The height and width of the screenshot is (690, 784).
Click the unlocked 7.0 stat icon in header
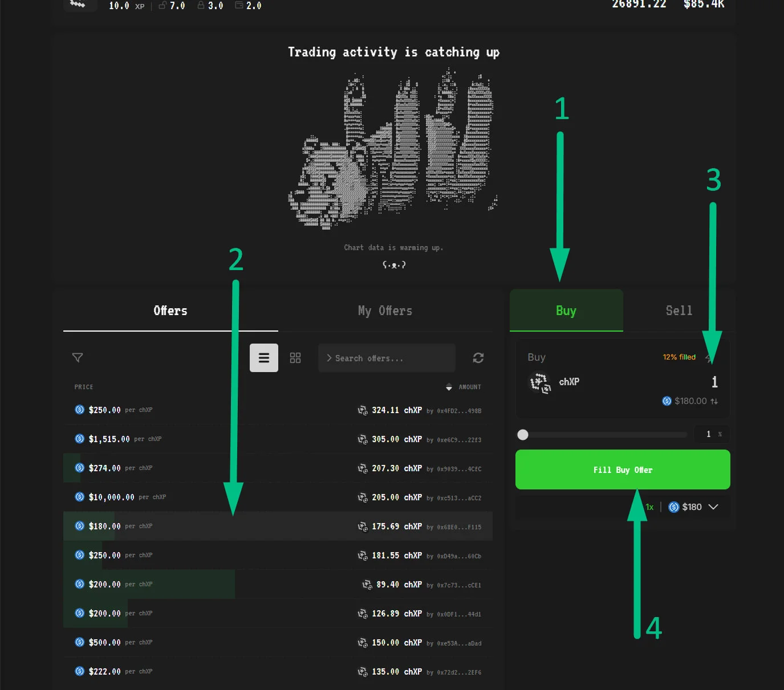coord(163,5)
